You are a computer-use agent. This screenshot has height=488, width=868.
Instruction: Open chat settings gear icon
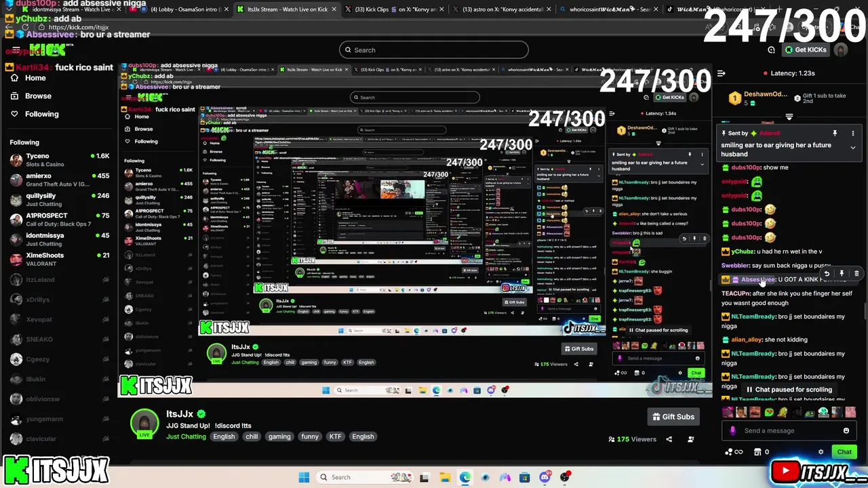[x=821, y=452]
